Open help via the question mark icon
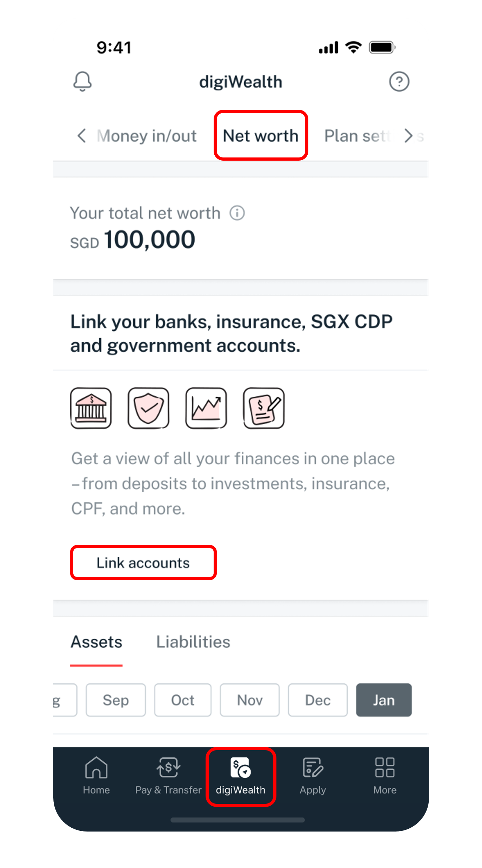This screenshot has height=868, width=482. [x=400, y=81]
